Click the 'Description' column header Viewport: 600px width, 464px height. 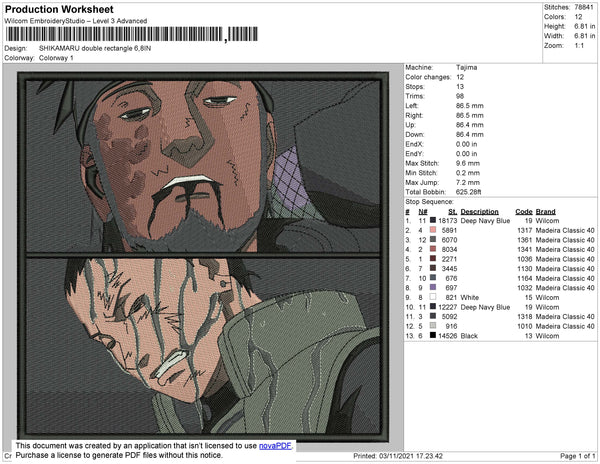(479, 212)
